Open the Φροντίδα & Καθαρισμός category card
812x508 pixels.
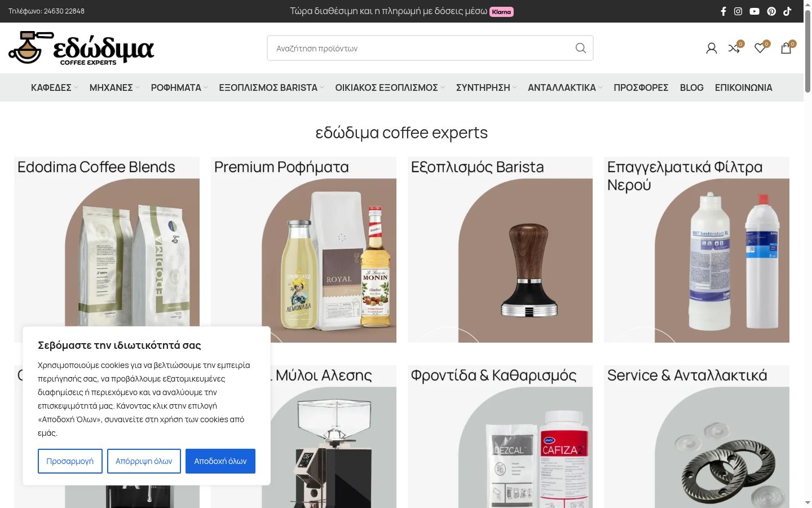point(500,436)
